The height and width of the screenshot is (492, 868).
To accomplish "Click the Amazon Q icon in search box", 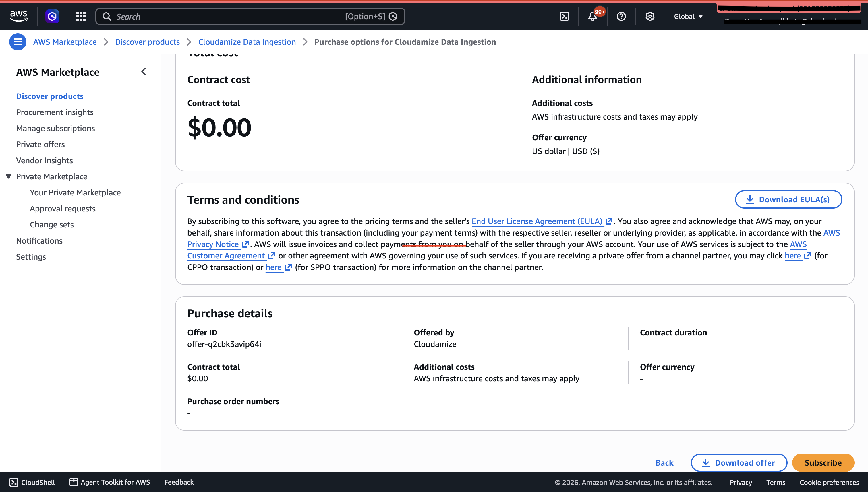I will (x=393, y=16).
